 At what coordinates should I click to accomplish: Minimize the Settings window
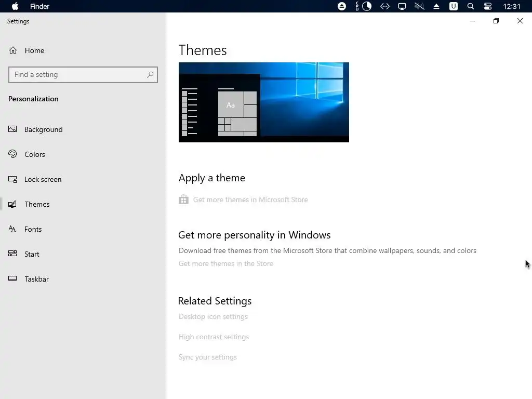pos(472,21)
